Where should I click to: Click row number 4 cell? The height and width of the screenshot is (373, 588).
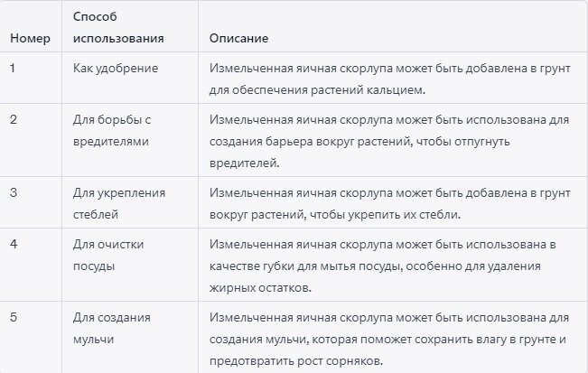coord(14,244)
